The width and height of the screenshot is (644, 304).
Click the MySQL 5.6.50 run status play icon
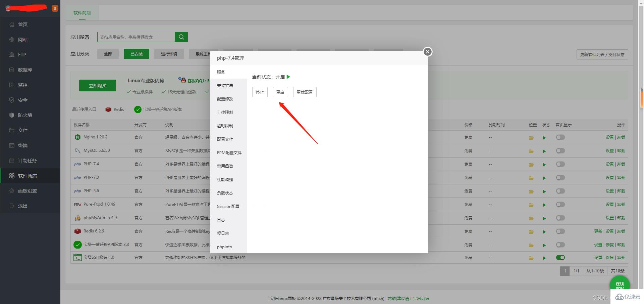pyautogui.click(x=544, y=151)
